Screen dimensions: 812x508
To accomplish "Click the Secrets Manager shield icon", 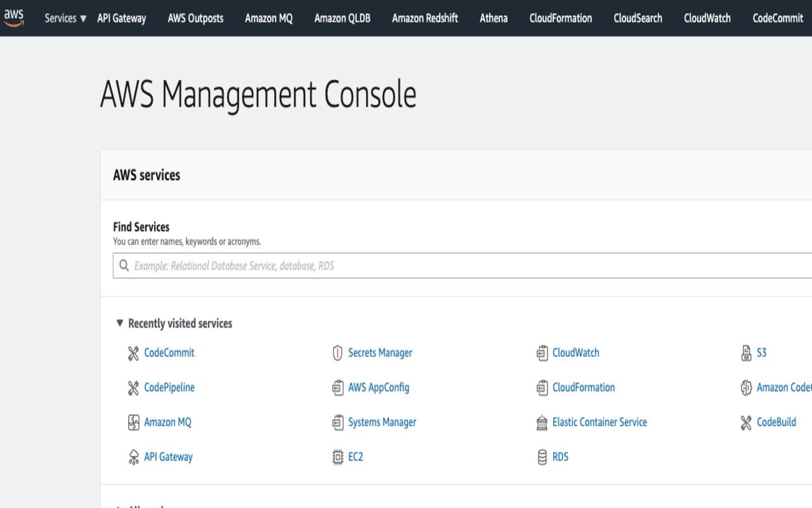I will [337, 353].
